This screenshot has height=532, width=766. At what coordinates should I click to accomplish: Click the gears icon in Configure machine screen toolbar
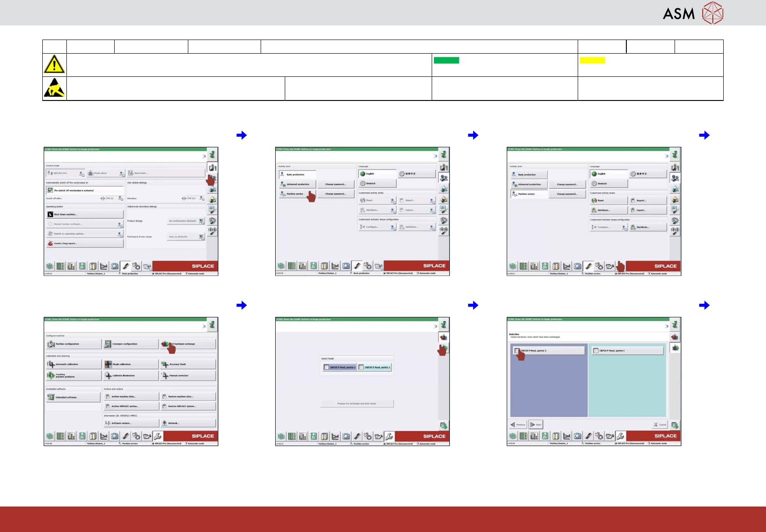(x=136, y=436)
